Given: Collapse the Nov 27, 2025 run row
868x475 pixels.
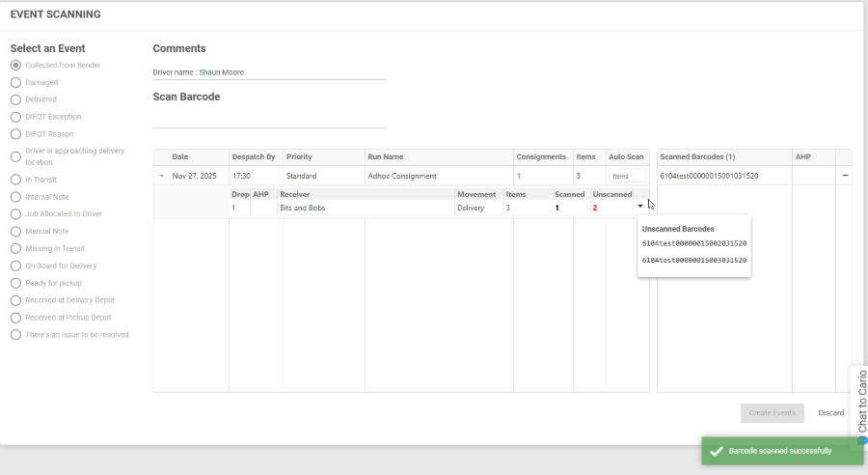Looking at the screenshot, I should point(162,176).
